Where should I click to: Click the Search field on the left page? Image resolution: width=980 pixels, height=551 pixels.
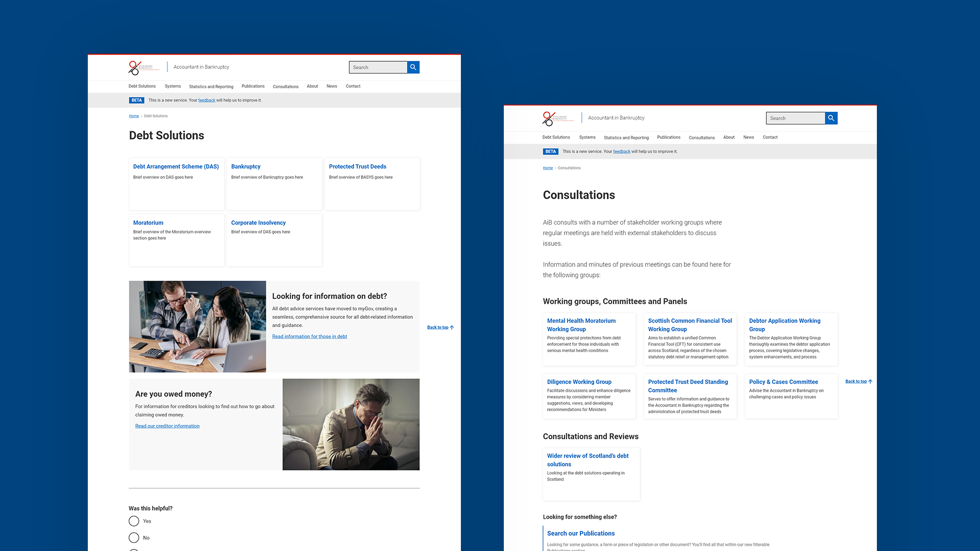[x=378, y=67]
